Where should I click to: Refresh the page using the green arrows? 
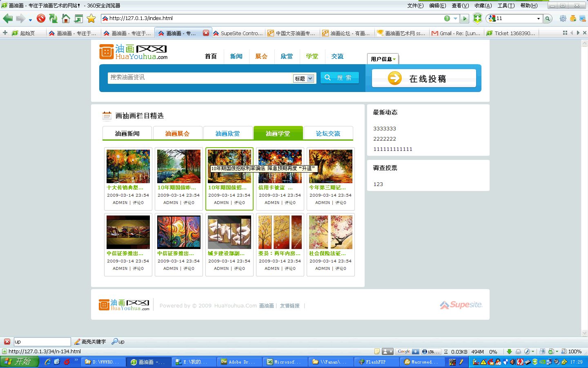pyautogui.click(x=53, y=18)
